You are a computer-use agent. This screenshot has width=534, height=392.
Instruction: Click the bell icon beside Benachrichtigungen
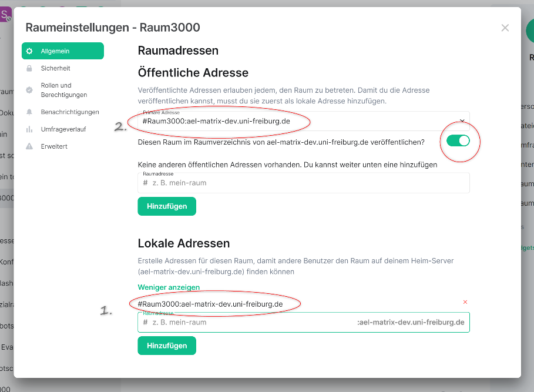pos(29,112)
